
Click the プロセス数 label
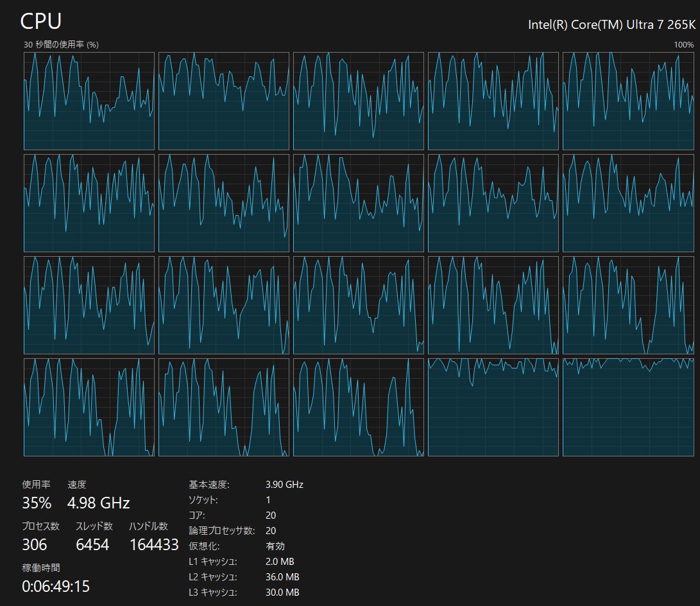(40, 526)
